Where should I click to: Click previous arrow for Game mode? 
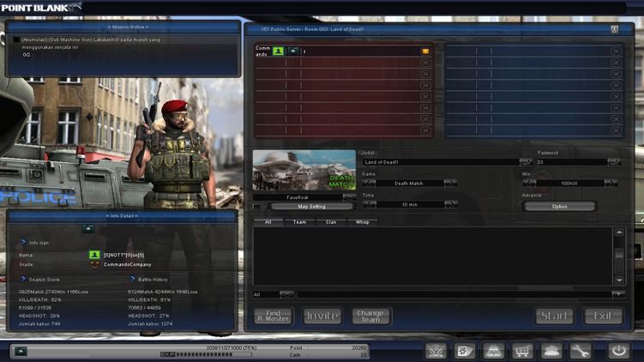point(370,183)
